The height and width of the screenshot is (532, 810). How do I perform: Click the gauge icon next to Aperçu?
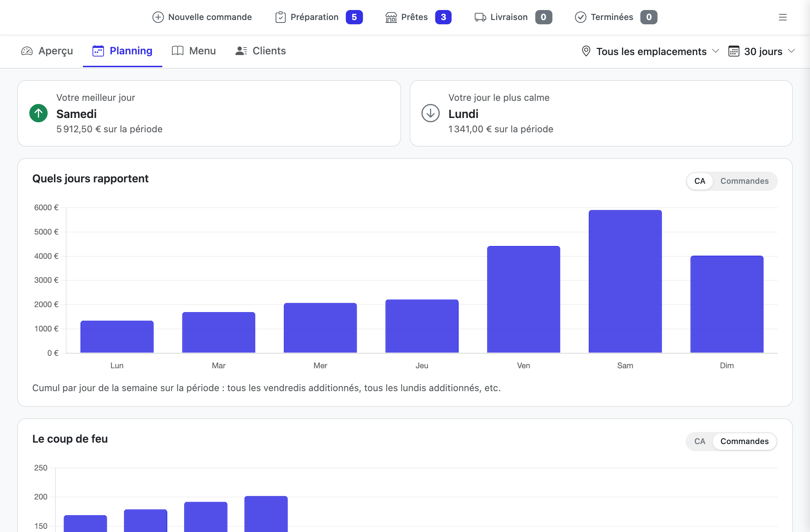pos(27,51)
